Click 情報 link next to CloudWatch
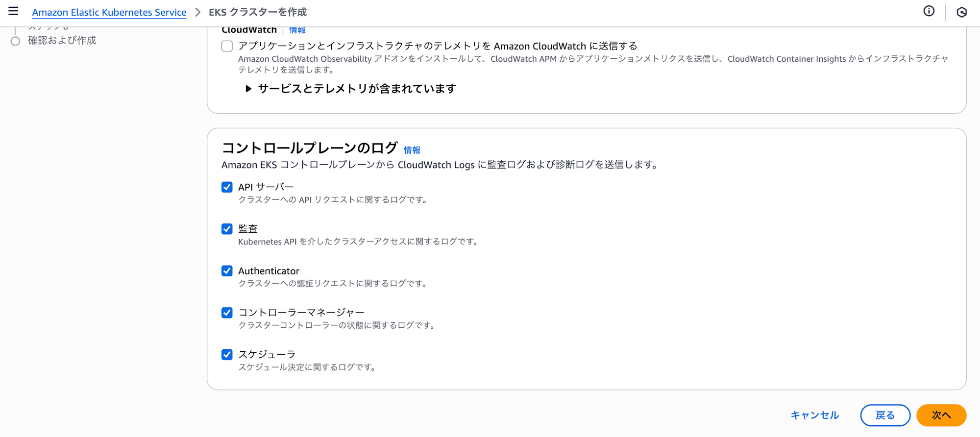Viewport: 980px width, 437px height. click(x=297, y=30)
